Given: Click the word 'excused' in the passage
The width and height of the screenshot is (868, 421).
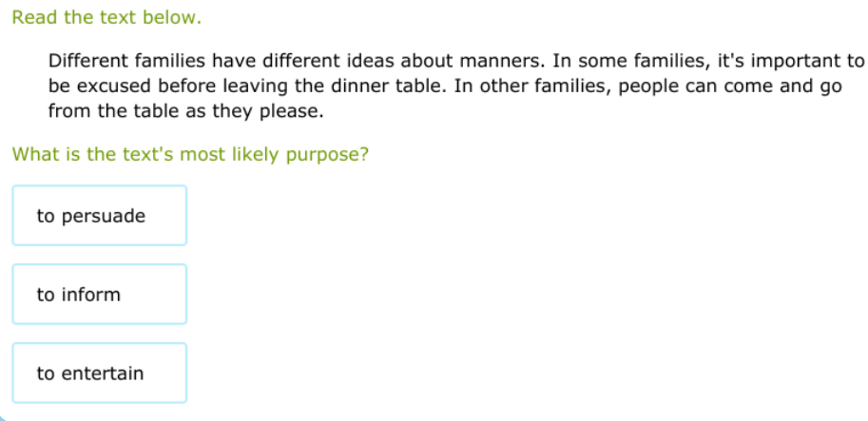Looking at the screenshot, I should coord(106,86).
